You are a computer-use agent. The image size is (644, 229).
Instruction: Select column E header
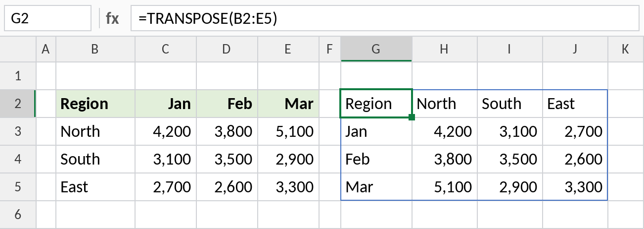288,49
